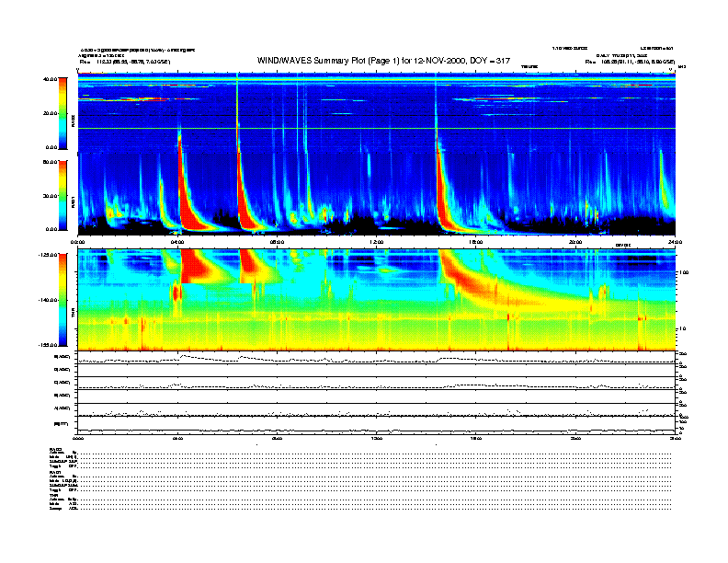Click the 40.00 tick on RAD2 scale

50,79
